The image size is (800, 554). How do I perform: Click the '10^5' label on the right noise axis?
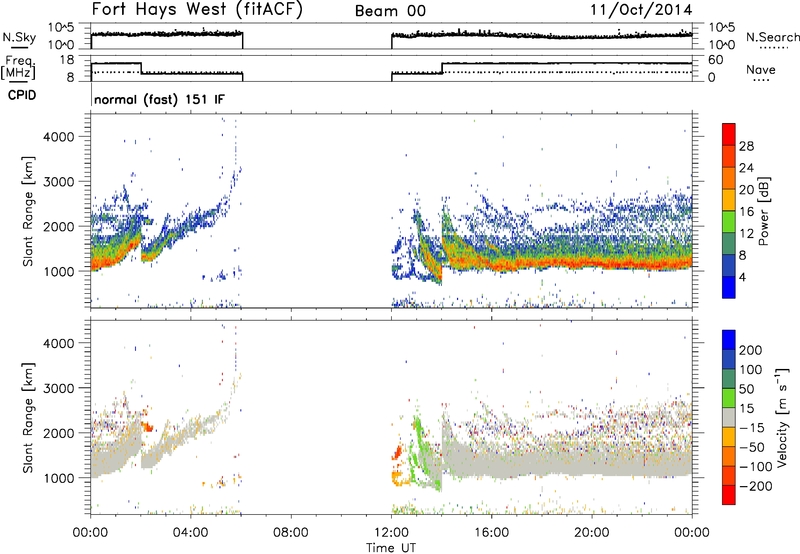tap(722, 28)
